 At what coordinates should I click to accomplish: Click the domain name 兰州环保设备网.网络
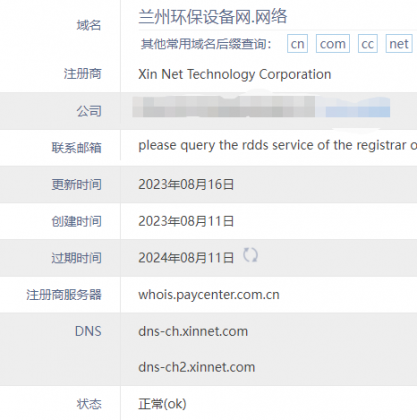213,17
